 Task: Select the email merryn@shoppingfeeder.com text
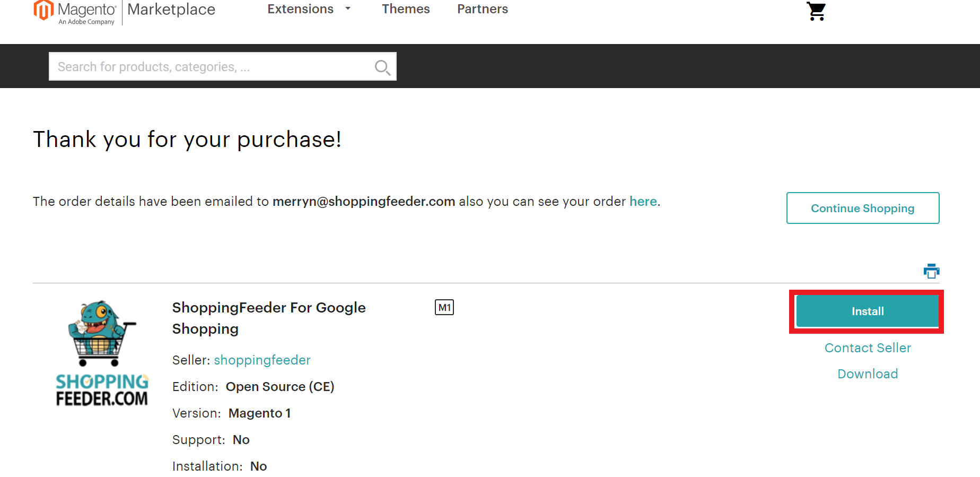coord(364,202)
